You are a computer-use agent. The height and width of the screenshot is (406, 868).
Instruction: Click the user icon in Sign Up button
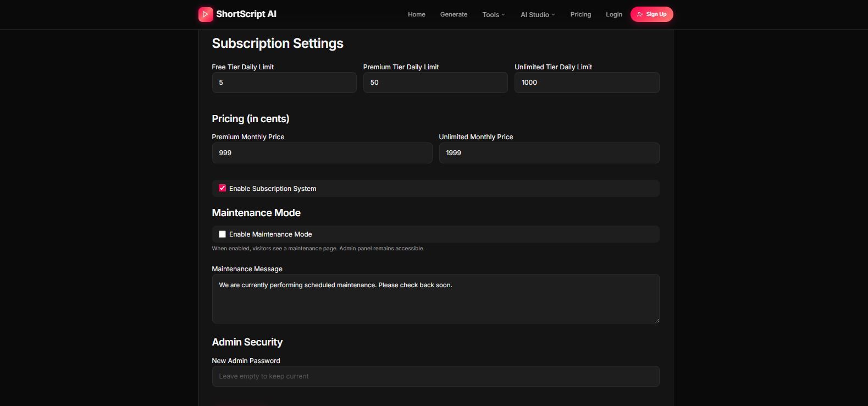640,14
